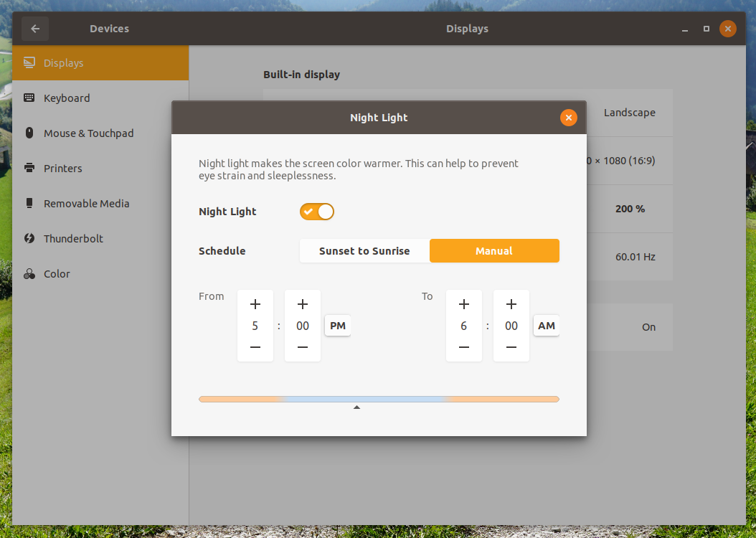
Task: Increase the To hour with plus
Action: (464, 305)
